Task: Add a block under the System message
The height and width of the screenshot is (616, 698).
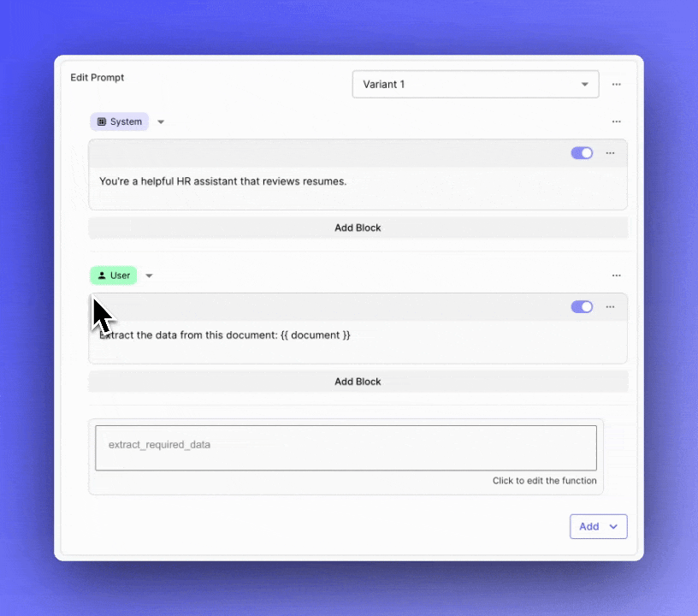Action: pos(358,228)
